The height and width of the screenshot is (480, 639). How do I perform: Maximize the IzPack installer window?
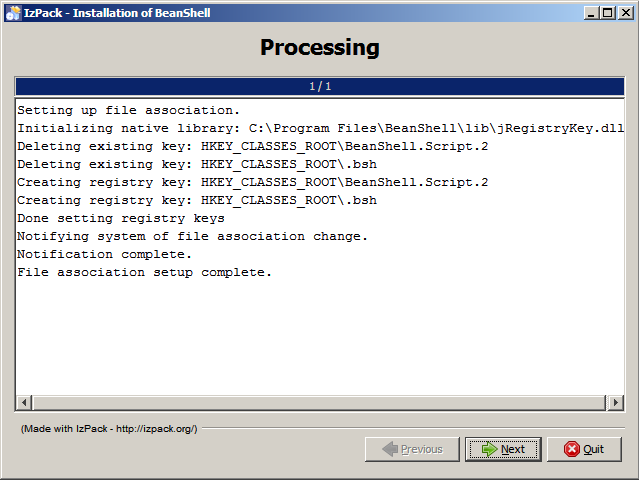click(x=607, y=13)
